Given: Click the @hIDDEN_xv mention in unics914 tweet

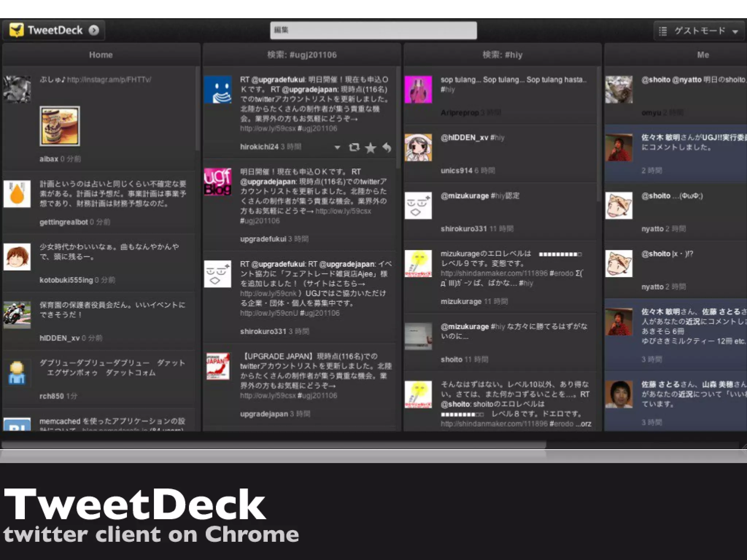Looking at the screenshot, I should pyautogui.click(x=464, y=137).
